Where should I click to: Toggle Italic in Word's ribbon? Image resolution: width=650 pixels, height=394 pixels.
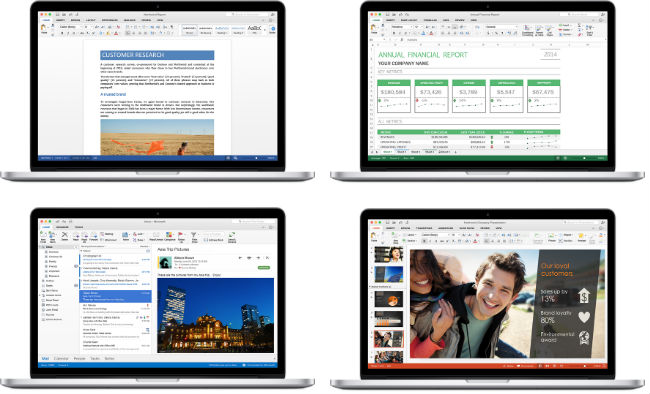(68, 33)
